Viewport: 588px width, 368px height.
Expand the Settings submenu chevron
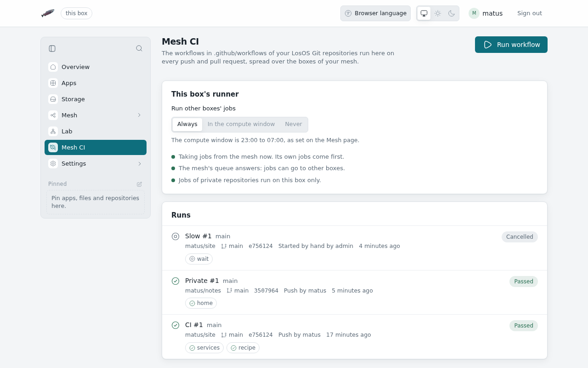click(139, 163)
